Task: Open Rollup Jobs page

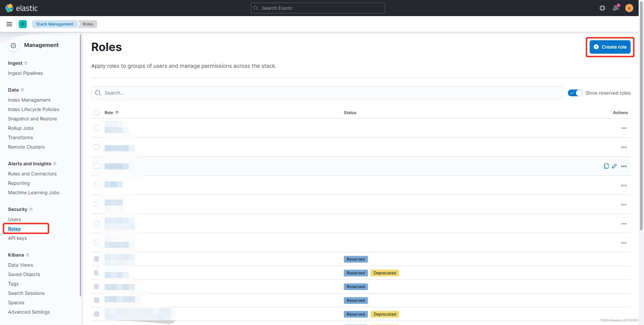Action: tap(21, 128)
